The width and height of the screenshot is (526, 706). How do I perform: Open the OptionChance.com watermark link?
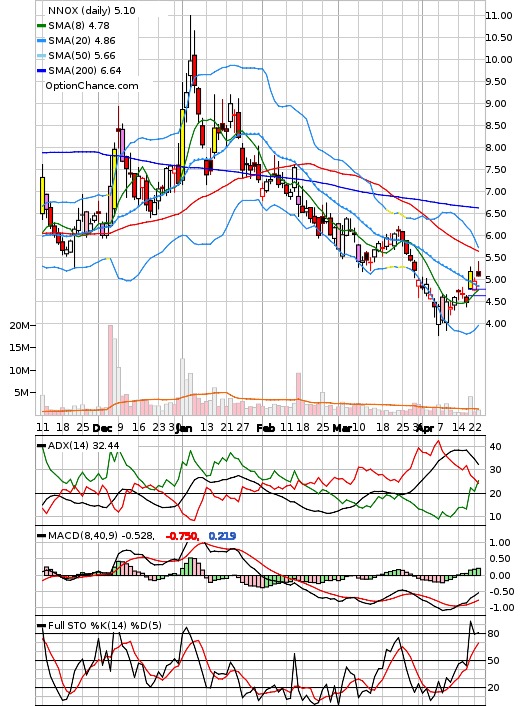92,86
